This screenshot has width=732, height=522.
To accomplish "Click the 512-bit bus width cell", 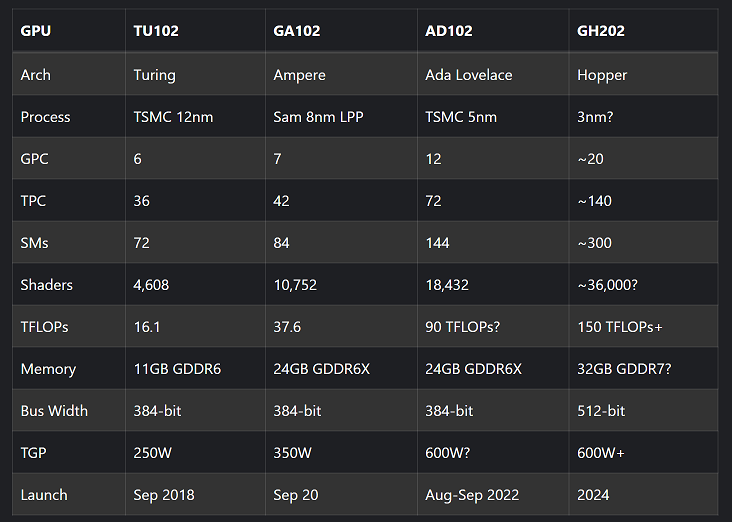I will click(x=601, y=411).
